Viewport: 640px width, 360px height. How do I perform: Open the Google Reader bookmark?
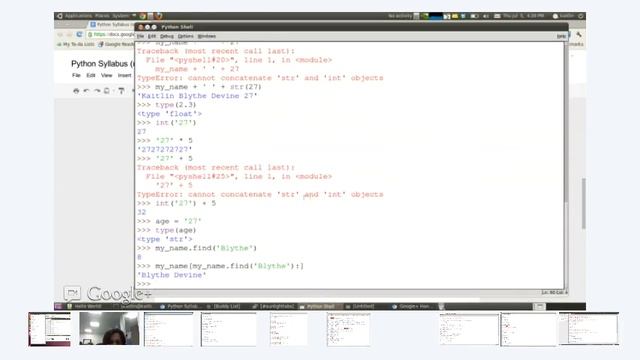116,44
